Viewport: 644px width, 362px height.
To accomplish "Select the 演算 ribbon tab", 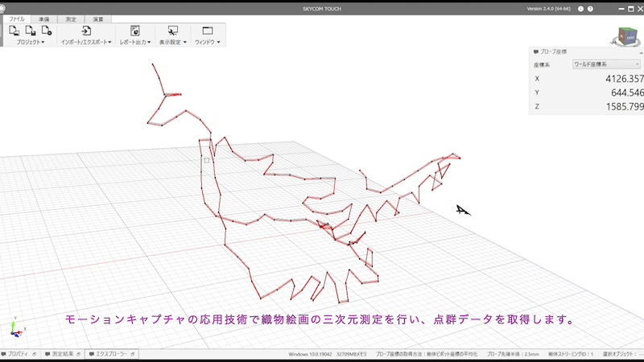I will [x=97, y=19].
